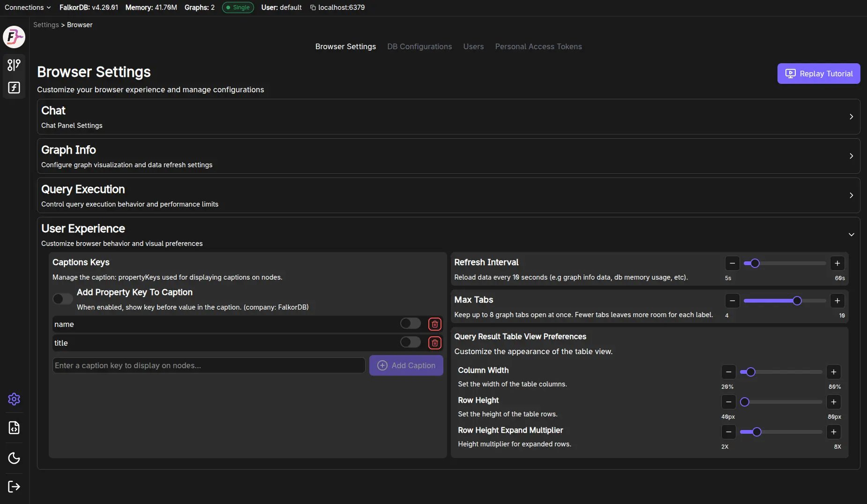
Task: Increase Column Width with plus button
Action: [833, 372]
